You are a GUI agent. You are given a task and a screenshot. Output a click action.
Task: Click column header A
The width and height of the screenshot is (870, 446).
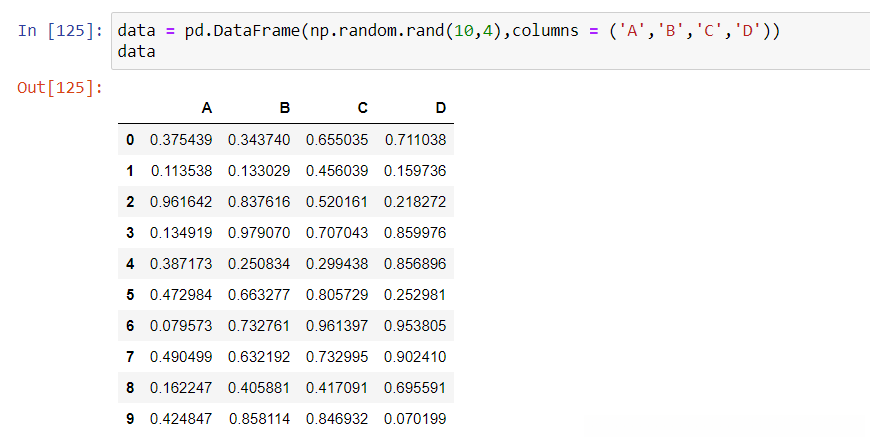[206, 108]
